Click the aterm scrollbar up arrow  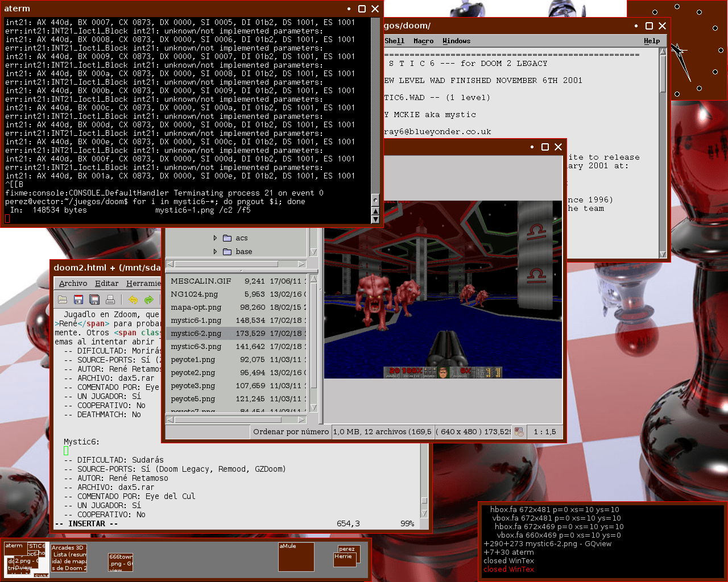[x=375, y=211]
